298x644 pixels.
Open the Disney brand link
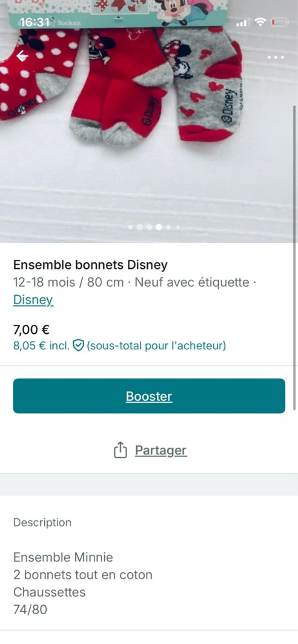click(x=33, y=300)
